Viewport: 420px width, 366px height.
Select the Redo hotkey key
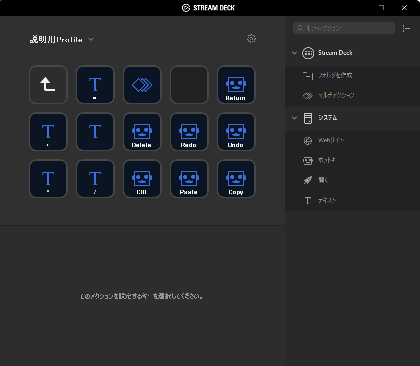pyautogui.click(x=189, y=132)
